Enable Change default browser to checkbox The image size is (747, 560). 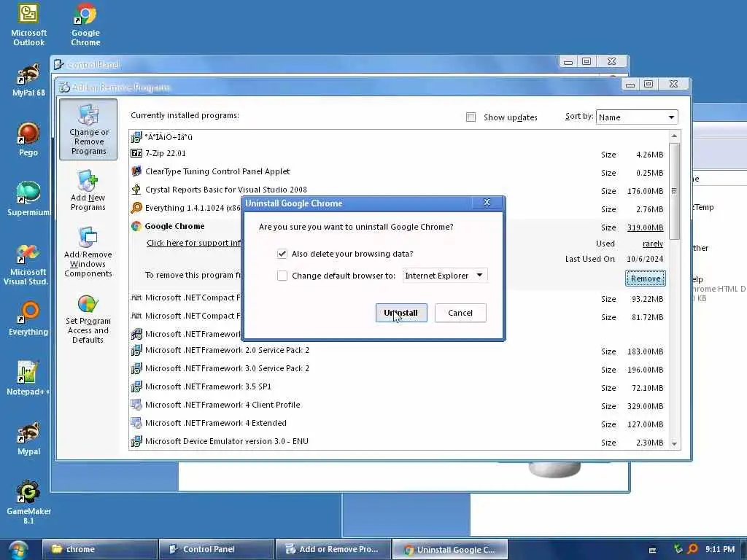tap(282, 276)
